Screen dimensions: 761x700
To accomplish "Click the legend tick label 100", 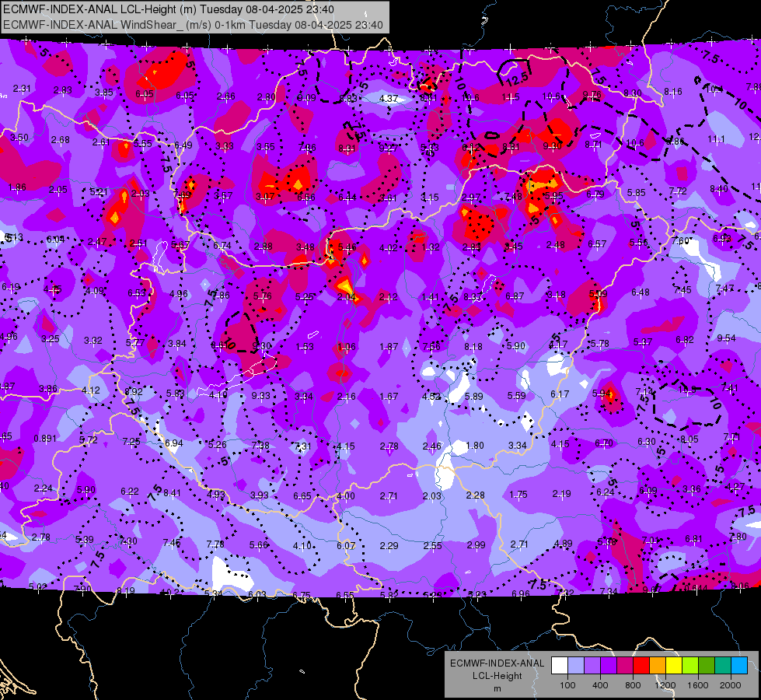I will coord(568,685).
